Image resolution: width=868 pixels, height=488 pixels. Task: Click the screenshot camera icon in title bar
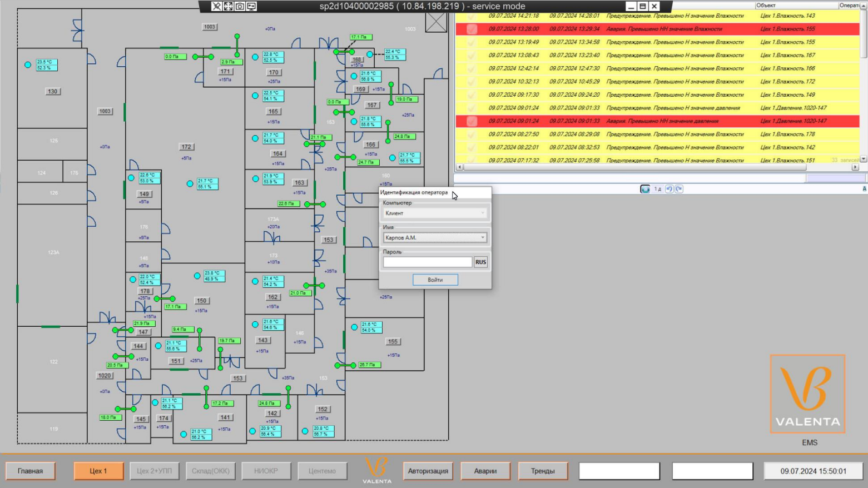pos(240,6)
